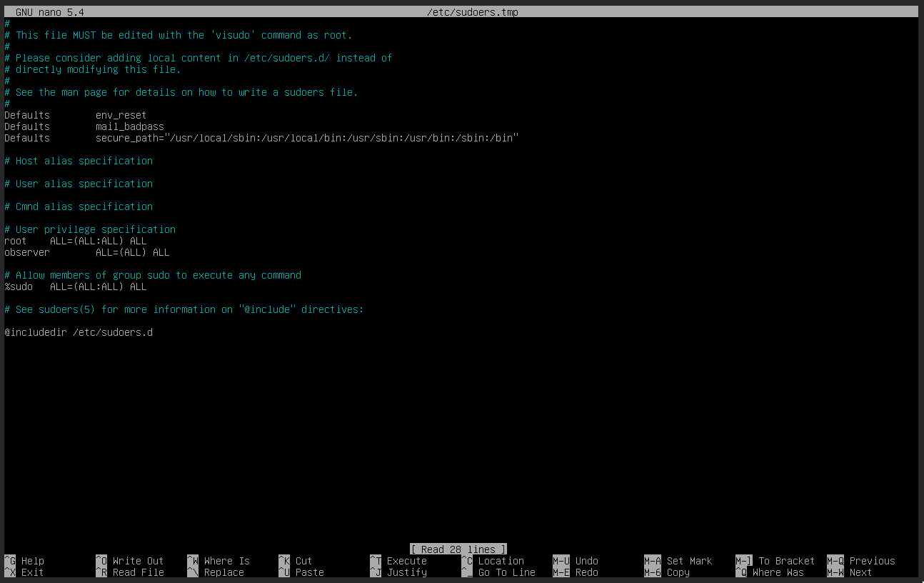Click the ^X Exit shortcut
Image resolution: width=924 pixels, height=583 pixels.
(24, 572)
